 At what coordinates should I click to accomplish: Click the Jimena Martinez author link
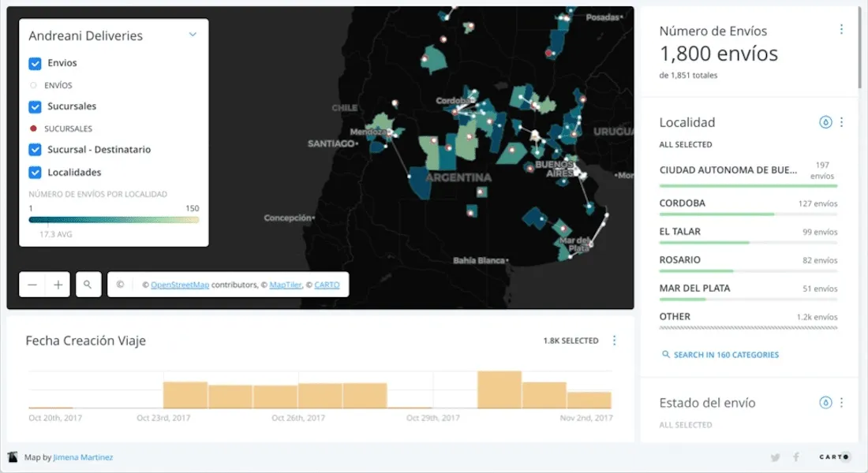tap(83, 457)
